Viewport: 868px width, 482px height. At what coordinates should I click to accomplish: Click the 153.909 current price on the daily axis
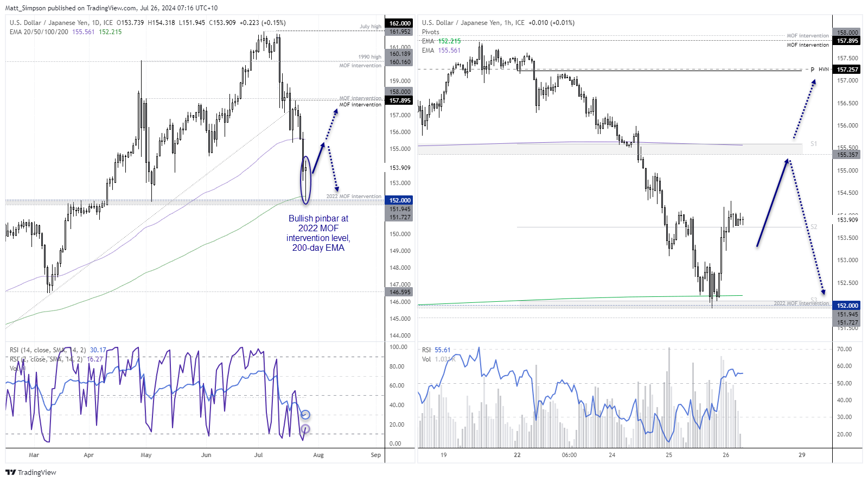(x=400, y=168)
